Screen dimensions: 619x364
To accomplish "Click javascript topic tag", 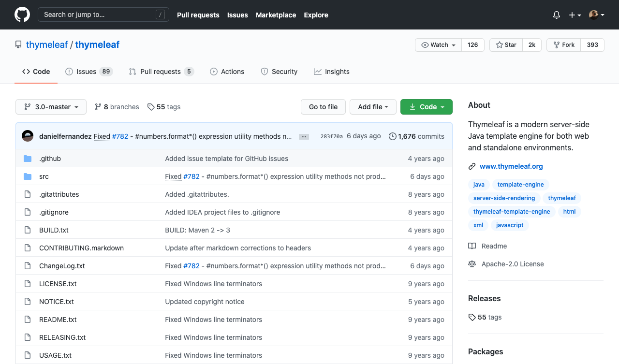I will point(510,225).
